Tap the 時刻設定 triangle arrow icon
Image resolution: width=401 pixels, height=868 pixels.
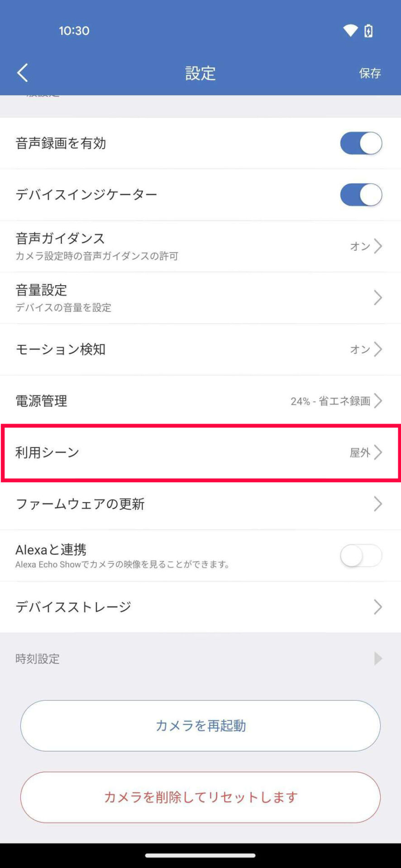pyautogui.click(x=378, y=659)
